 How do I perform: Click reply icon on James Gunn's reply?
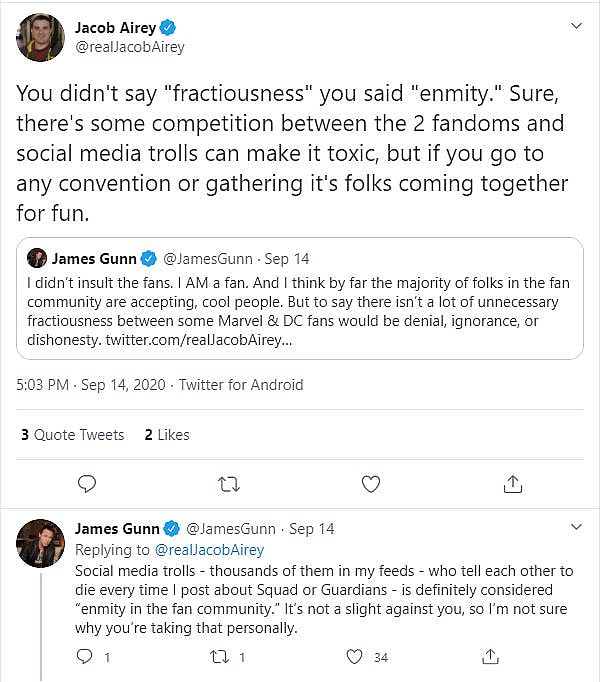[x=86, y=657]
